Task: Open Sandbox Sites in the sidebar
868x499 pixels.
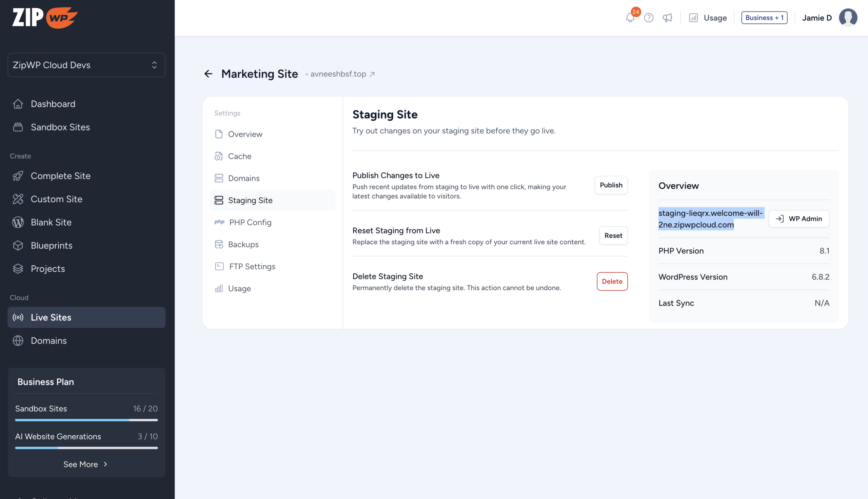Action: click(60, 127)
